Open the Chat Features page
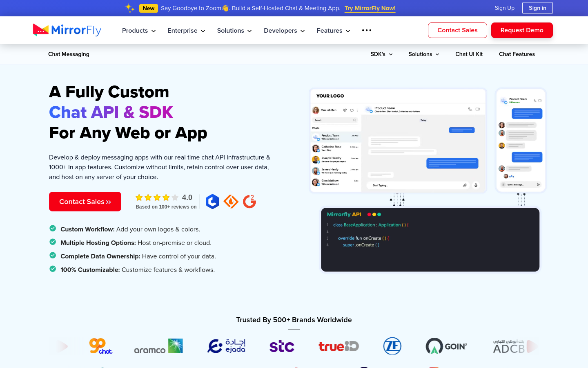 517,54
